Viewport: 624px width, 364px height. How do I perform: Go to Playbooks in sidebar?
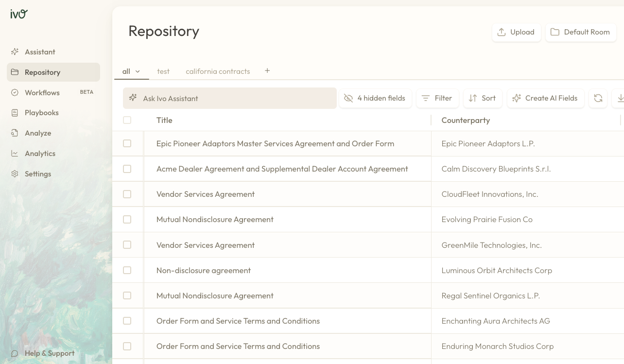click(41, 113)
